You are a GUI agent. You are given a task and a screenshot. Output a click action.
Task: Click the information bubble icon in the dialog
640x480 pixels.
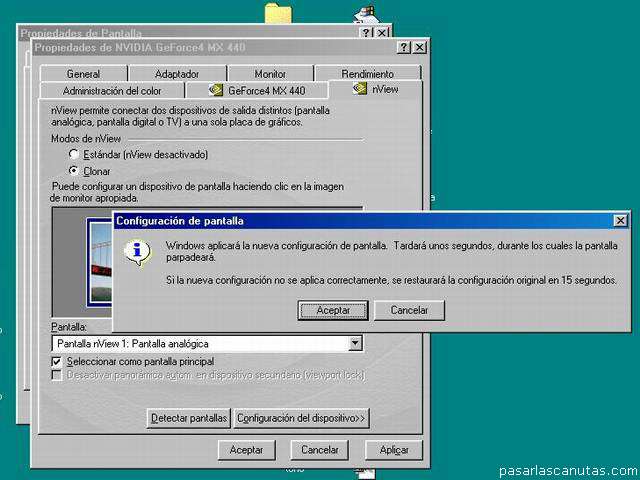[136, 252]
